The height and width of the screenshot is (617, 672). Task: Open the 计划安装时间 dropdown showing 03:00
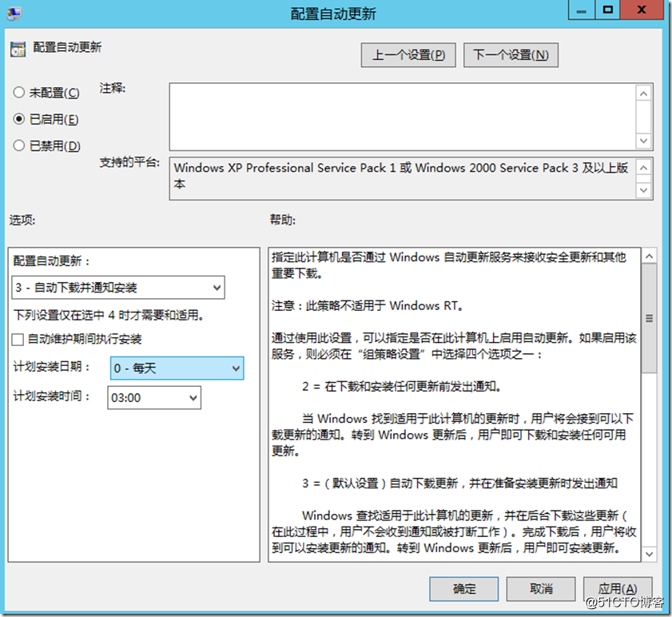[x=154, y=397]
